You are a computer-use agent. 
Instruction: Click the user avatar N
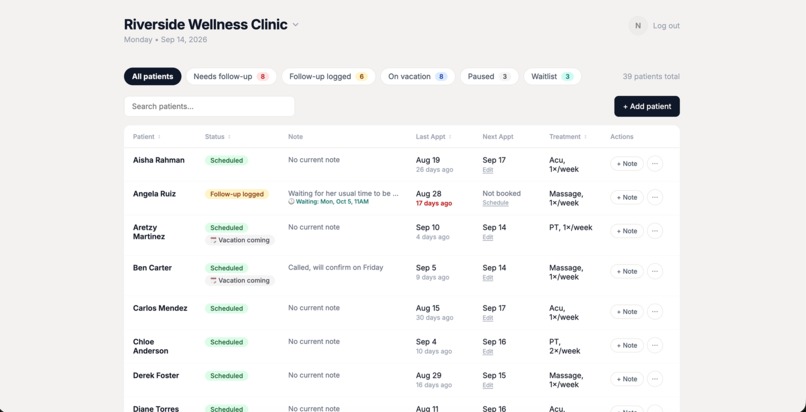(x=637, y=26)
